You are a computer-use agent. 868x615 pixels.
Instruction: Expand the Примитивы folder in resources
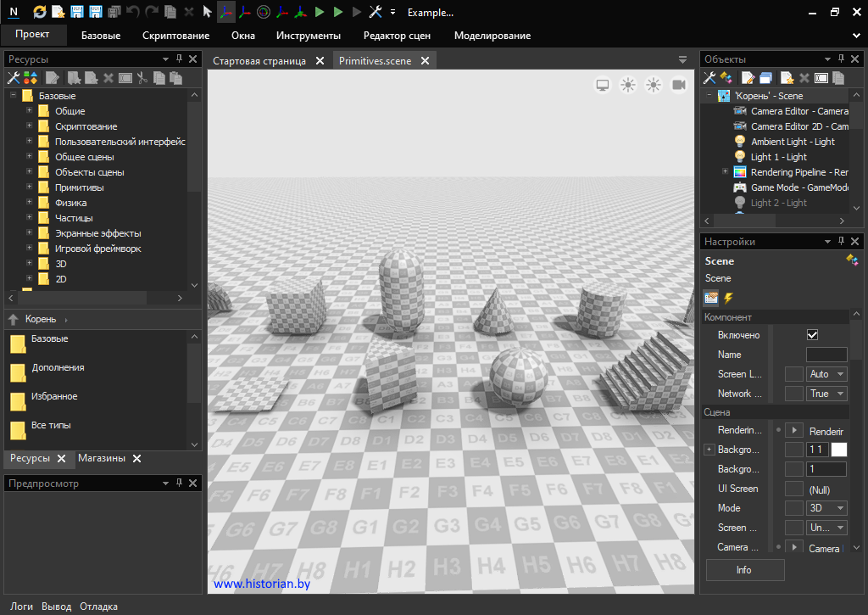(29, 187)
